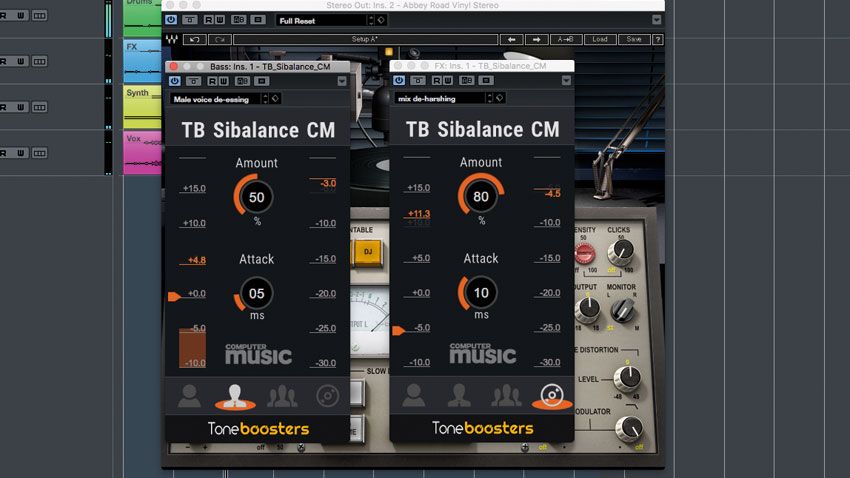This screenshot has height=478, width=850.
Task: Click the Clicks knob on Abbey Road Vinyl
Action: [x=621, y=251]
